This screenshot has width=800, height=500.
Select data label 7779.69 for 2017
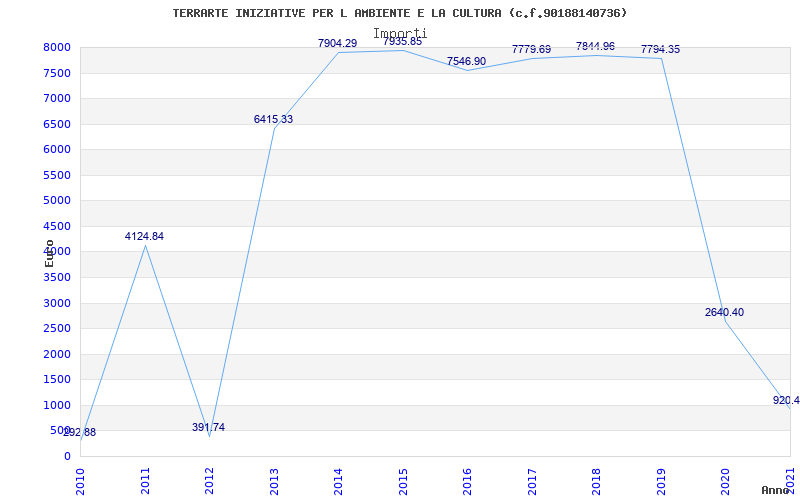(x=532, y=49)
